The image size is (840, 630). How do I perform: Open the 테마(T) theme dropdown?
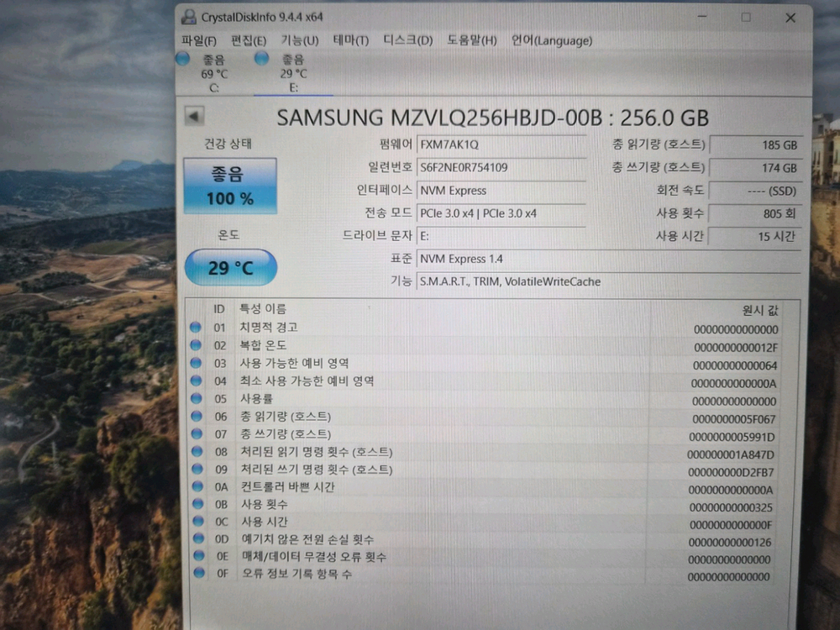[x=352, y=39]
